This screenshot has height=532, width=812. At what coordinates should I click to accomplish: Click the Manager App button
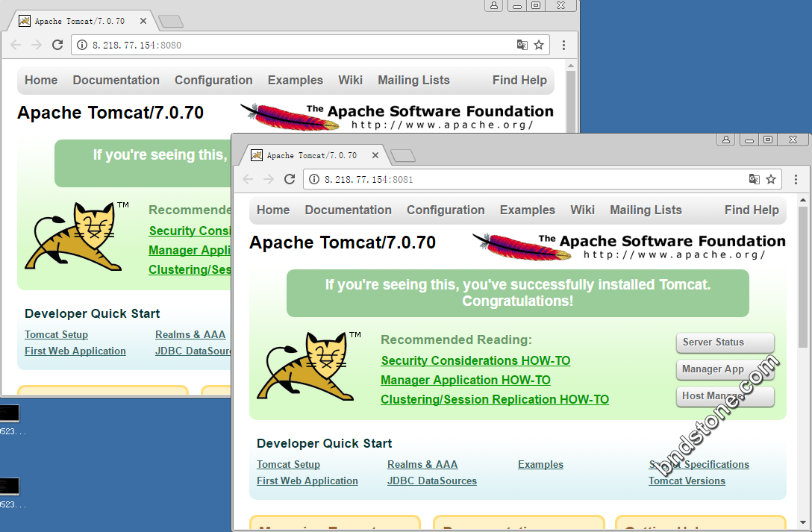[x=725, y=369]
